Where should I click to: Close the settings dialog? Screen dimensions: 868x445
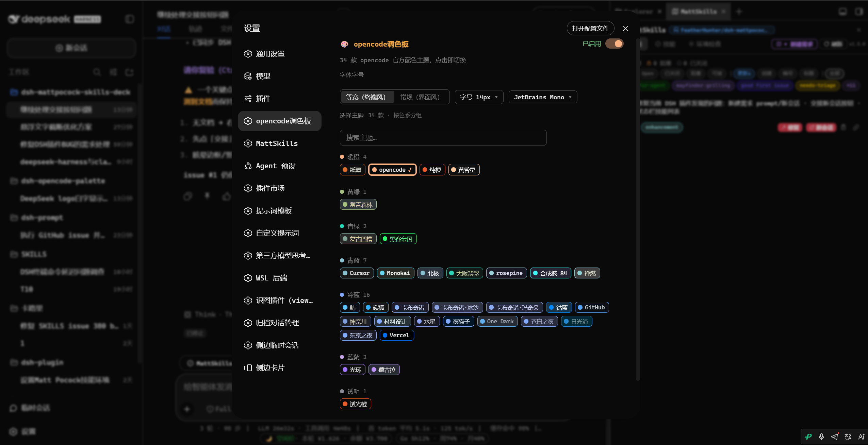[625, 28]
